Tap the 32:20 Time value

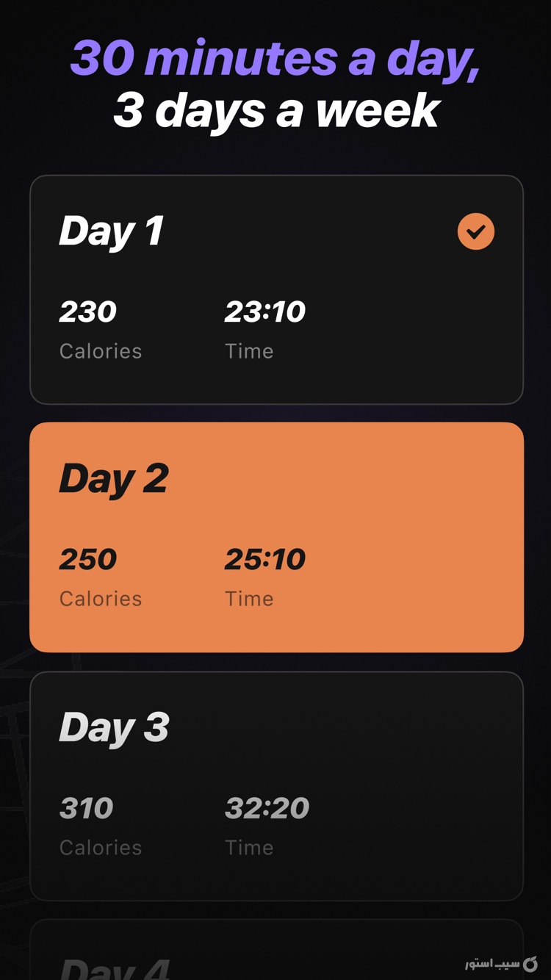coord(267,808)
